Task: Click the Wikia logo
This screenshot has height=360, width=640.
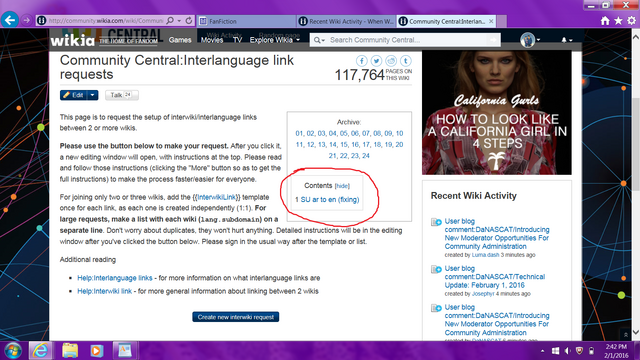Action: (73, 40)
